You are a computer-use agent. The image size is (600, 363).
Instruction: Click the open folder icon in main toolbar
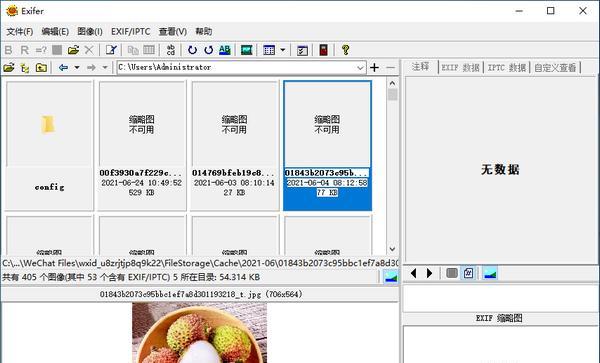pyautogui.click(x=73, y=50)
